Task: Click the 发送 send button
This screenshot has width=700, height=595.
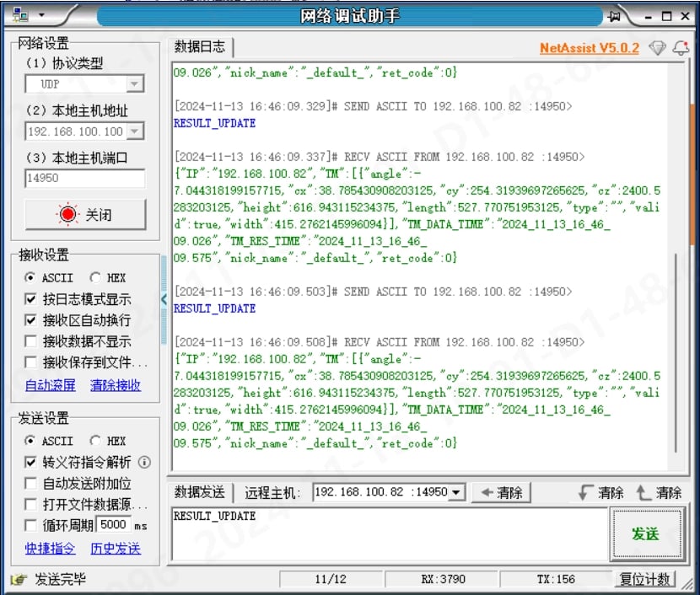Action: (x=646, y=533)
